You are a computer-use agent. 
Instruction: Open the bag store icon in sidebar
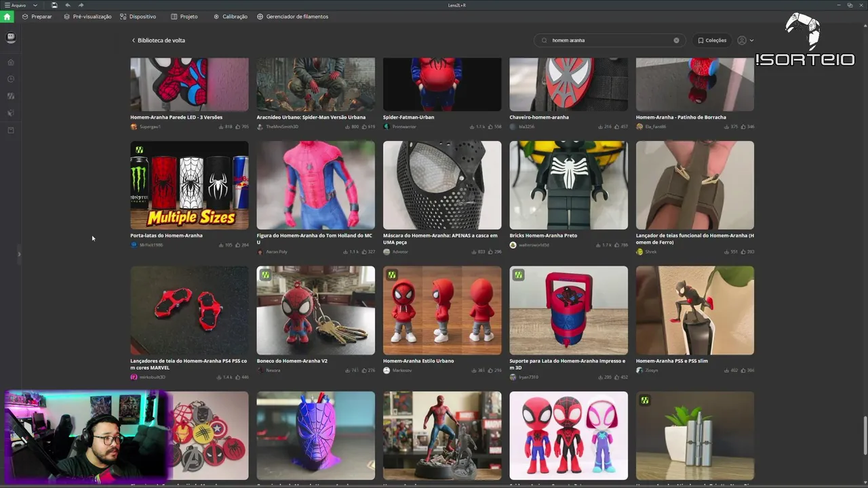coord(11,130)
